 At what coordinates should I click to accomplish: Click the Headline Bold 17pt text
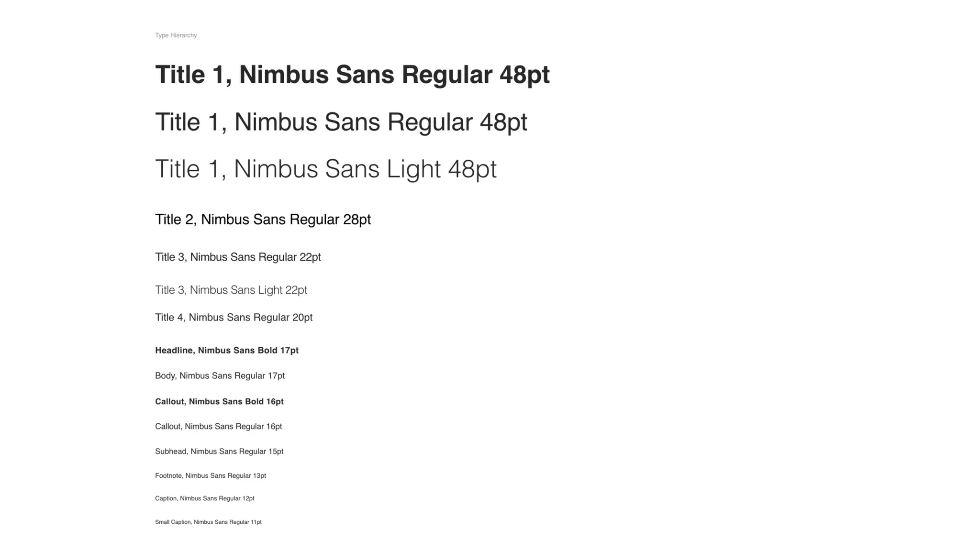[x=227, y=351]
